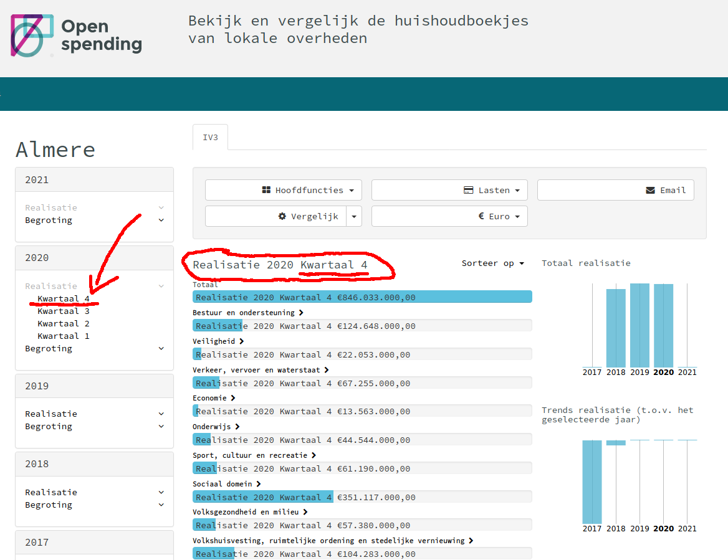The width and height of the screenshot is (728, 560).
Task: Click the Almere municipality heading
Action: click(x=55, y=150)
